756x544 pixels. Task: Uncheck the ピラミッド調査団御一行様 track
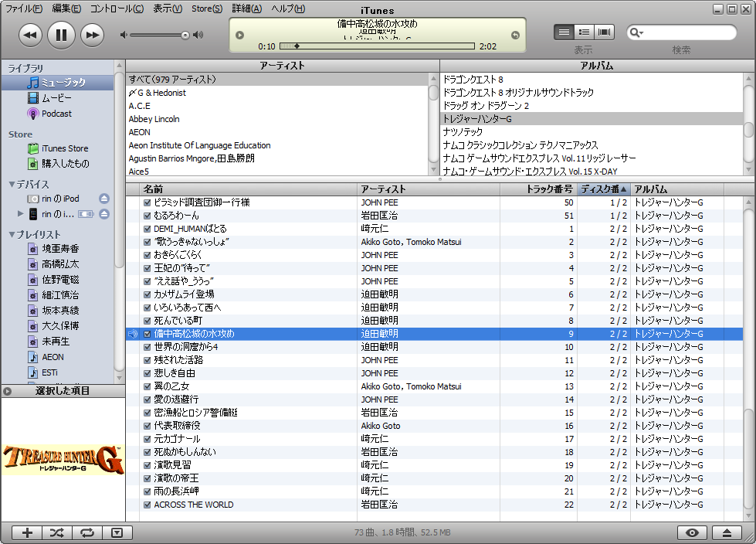pyautogui.click(x=147, y=202)
